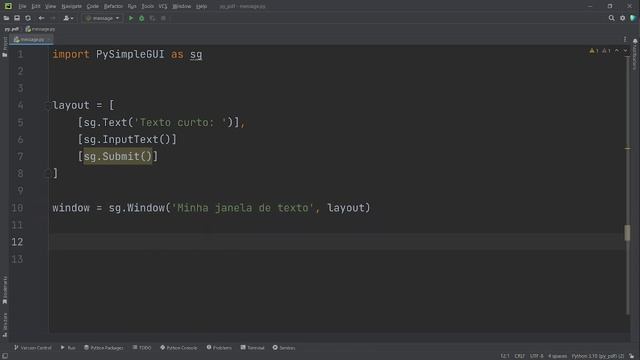Viewport: 640px width, 360px height.
Task: Click the Forward navigation arrow
Action: [x=53, y=18]
